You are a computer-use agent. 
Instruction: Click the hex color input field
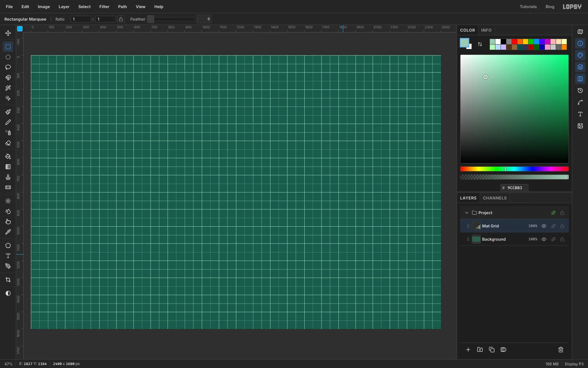514,188
